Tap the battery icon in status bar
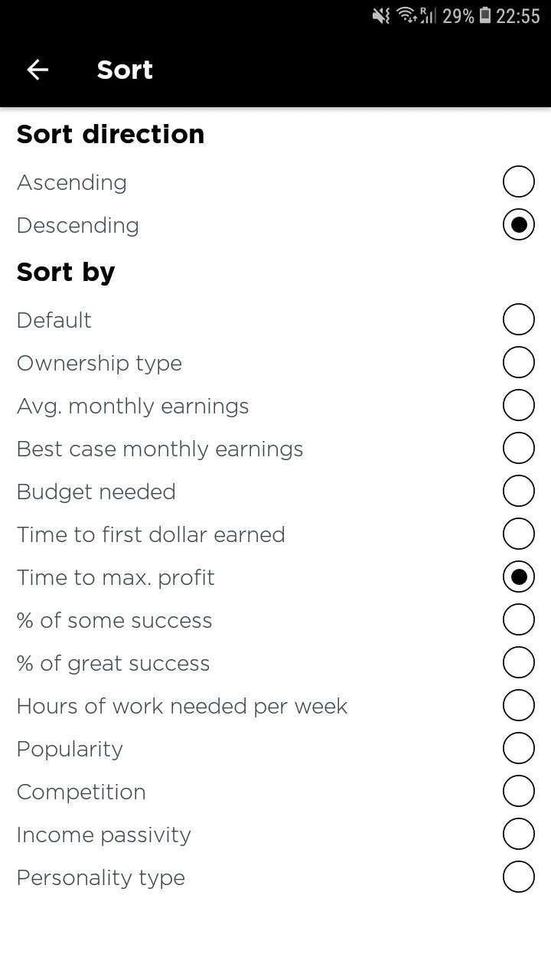 485,15
